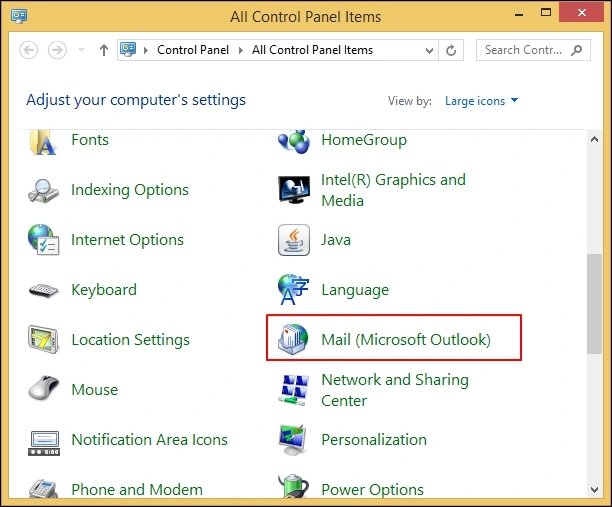The image size is (612, 507).
Task: Click the Personalization monitor icon
Action: pyautogui.click(x=293, y=440)
